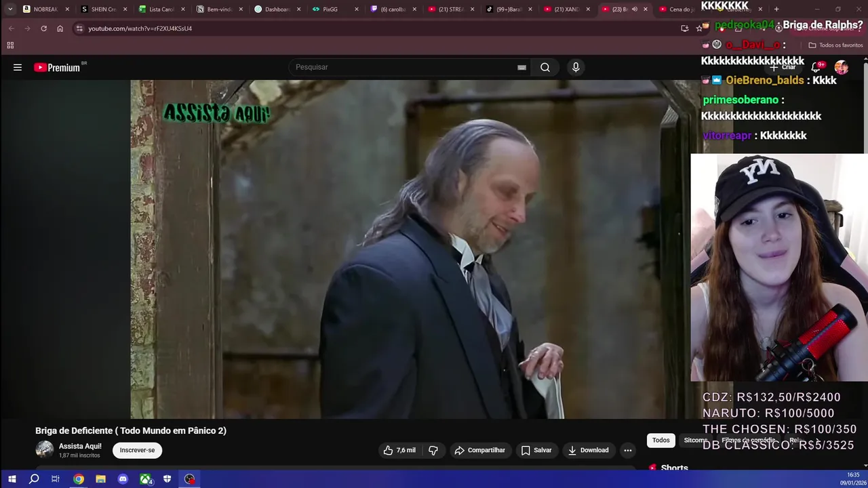
Task: Open the Windows Start menu
Action: pyautogui.click(x=12, y=479)
